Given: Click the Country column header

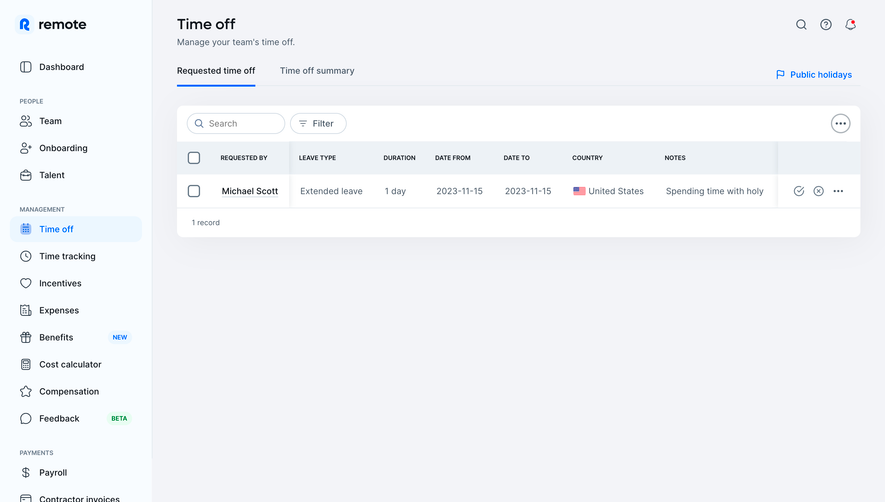Looking at the screenshot, I should click(588, 158).
